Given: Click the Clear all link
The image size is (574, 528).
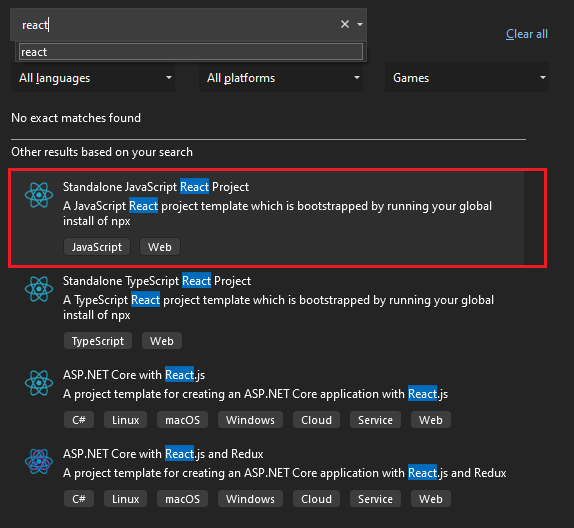Looking at the screenshot, I should (x=527, y=34).
